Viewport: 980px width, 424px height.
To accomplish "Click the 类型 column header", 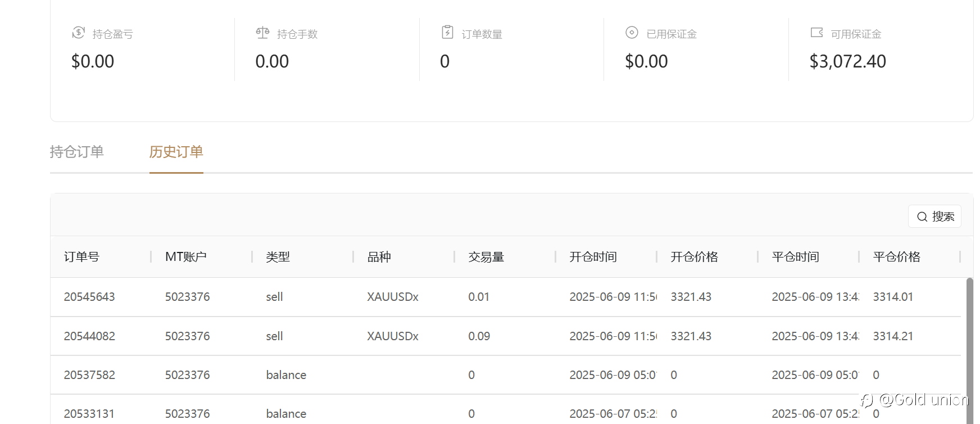I will coord(278,257).
